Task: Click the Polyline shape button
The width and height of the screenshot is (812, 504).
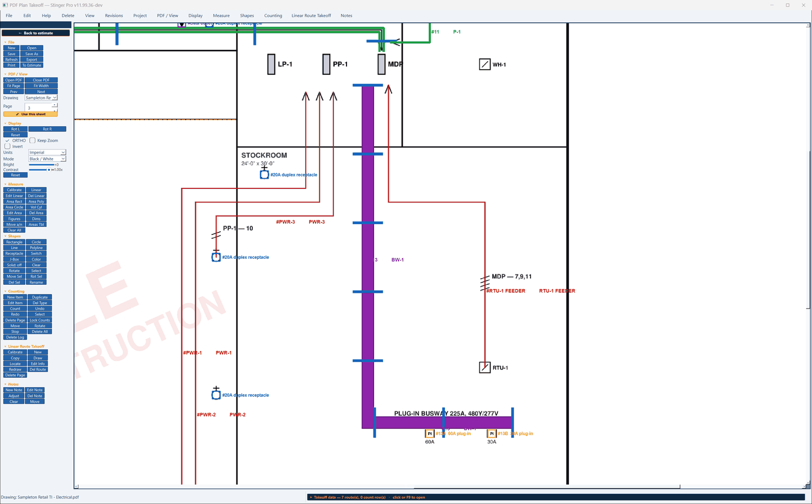Action: (x=36, y=248)
